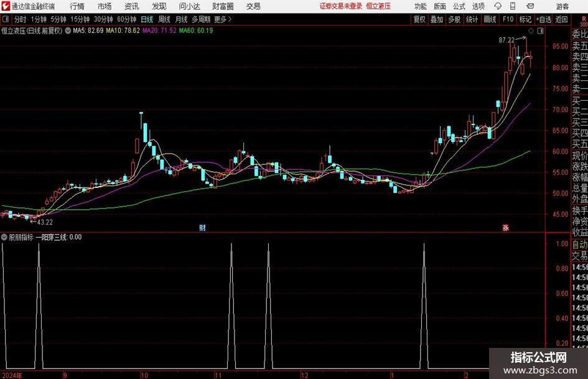
Task: Click the 2024年 date axis label
Action: (12, 375)
